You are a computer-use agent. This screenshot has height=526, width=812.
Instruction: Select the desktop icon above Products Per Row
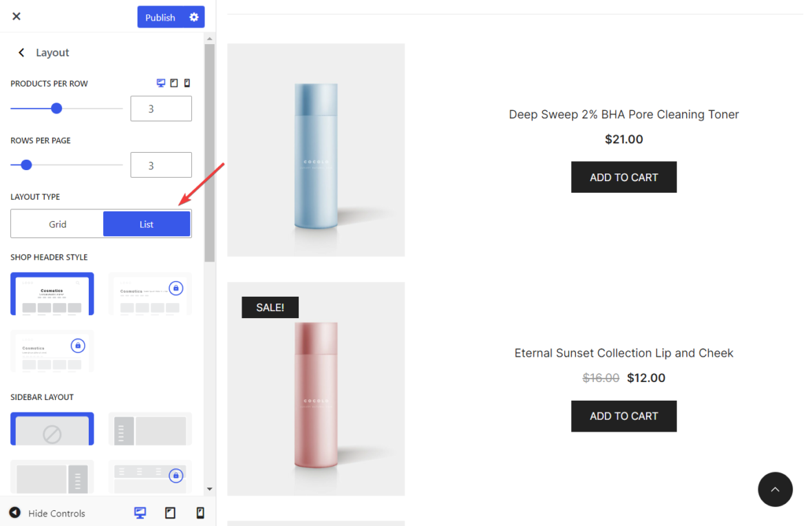tap(160, 83)
